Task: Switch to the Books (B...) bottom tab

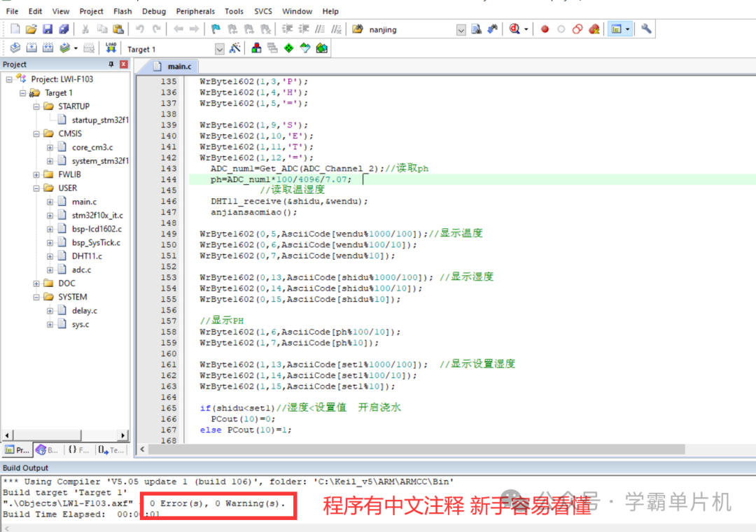Action: (x=48, y=449)
